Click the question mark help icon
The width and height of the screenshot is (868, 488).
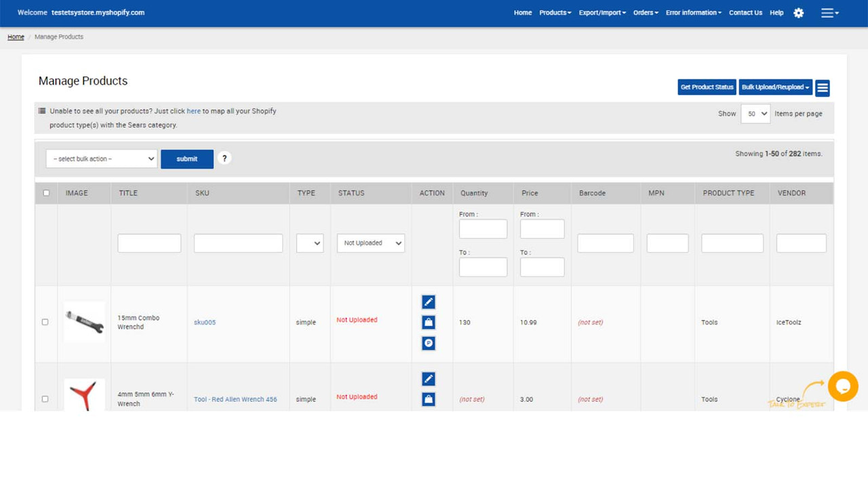click(224, 158)
